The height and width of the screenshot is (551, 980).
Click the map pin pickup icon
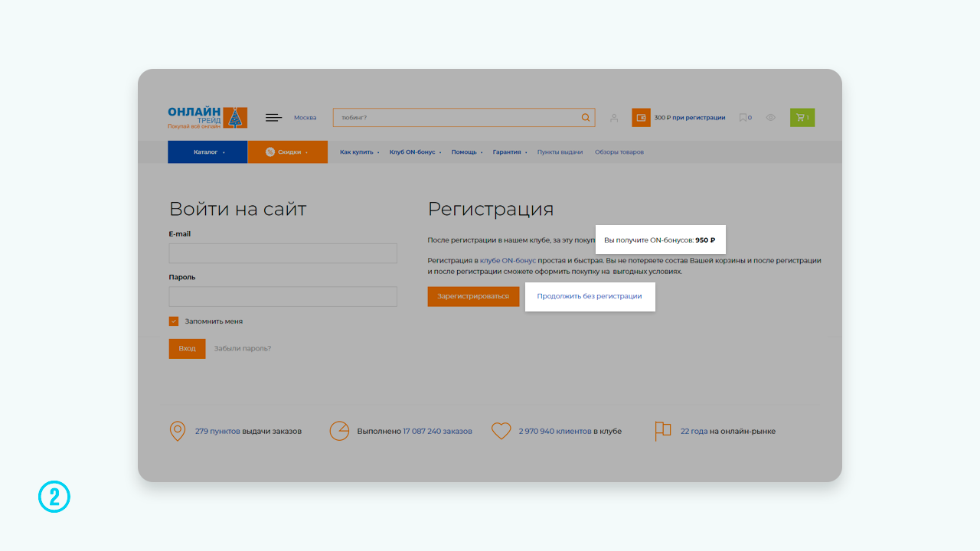click(x=177, y=431)
